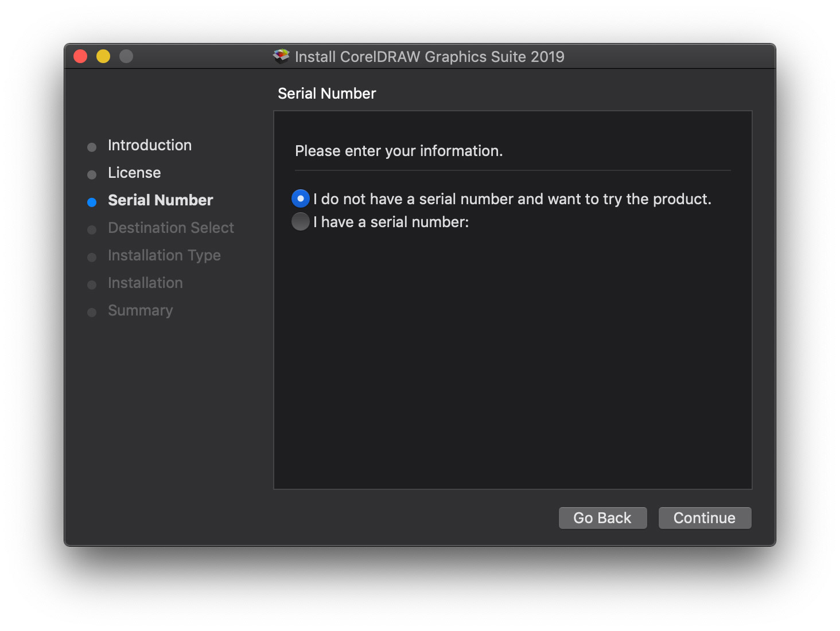The height and width of the screenshot is (631, 840).
Task: Click the Continue button
Action: (705, 517)
